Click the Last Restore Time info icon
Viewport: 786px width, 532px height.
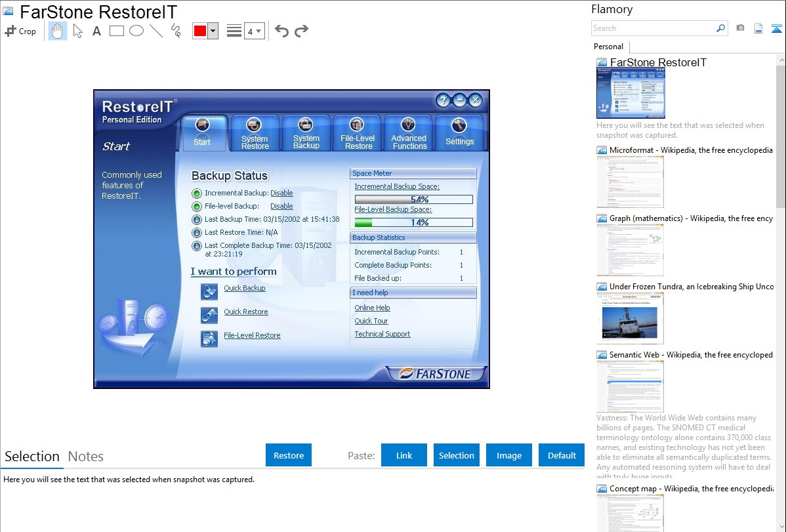[x=197, y=233]
